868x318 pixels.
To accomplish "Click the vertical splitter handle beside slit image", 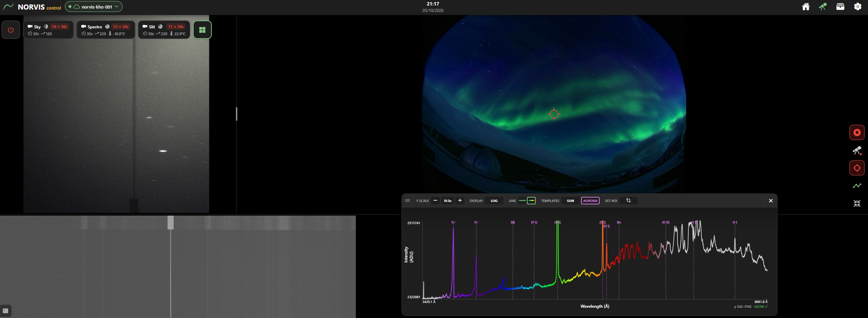I will (x=236, y=114).
